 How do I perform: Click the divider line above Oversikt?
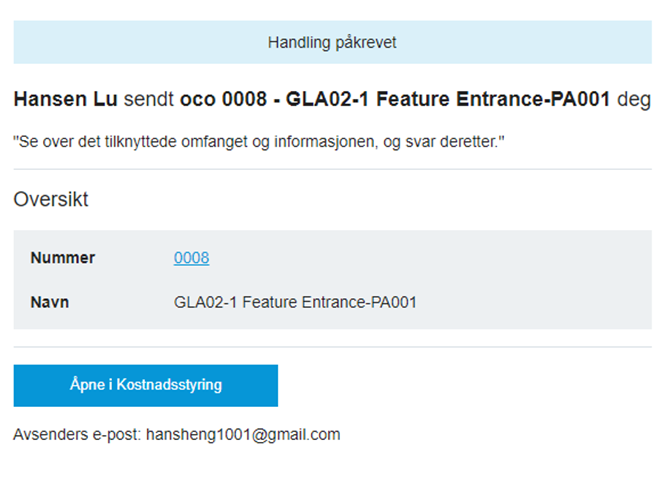click(x=332, y=170)
